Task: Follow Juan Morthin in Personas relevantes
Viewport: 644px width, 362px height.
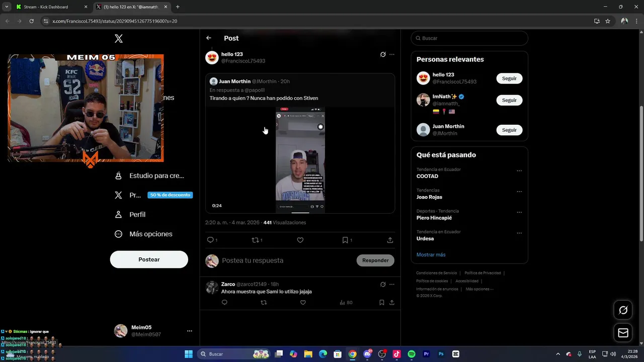Action: pos(509,130)
